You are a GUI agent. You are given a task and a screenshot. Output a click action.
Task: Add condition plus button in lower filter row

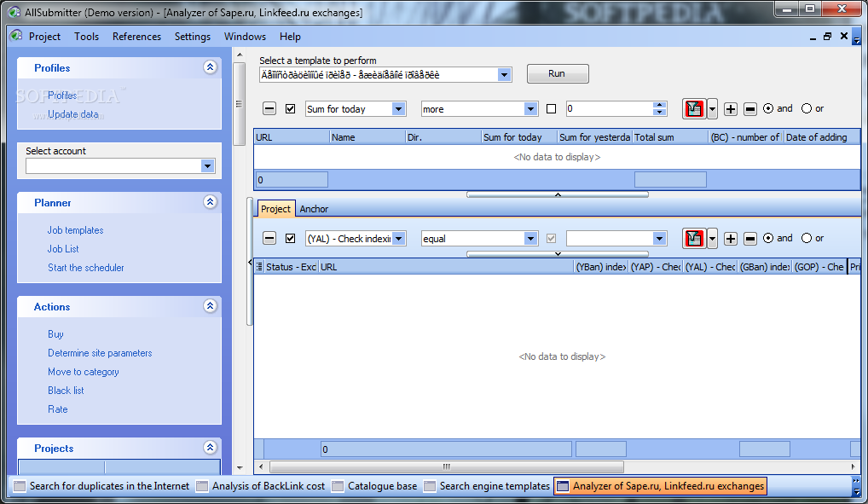pos(731,239)
